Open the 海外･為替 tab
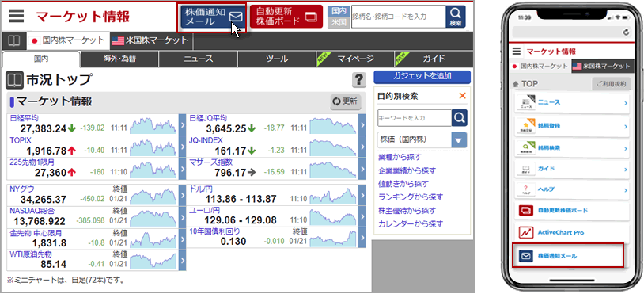644x294 pixels. 119,59
